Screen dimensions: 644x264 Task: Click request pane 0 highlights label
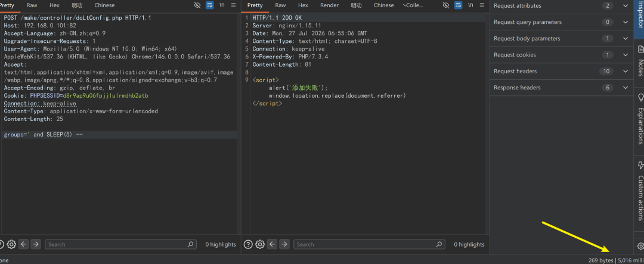click(x=221, y=244)
